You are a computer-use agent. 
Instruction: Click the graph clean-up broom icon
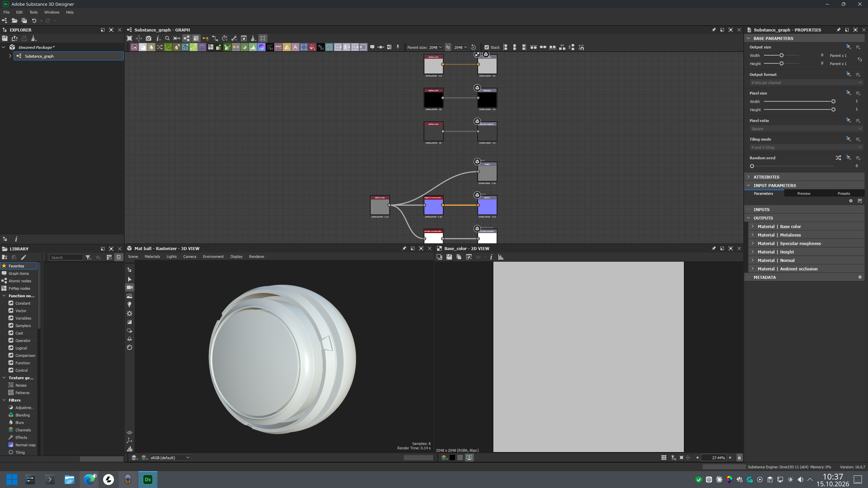click(253, 38)
